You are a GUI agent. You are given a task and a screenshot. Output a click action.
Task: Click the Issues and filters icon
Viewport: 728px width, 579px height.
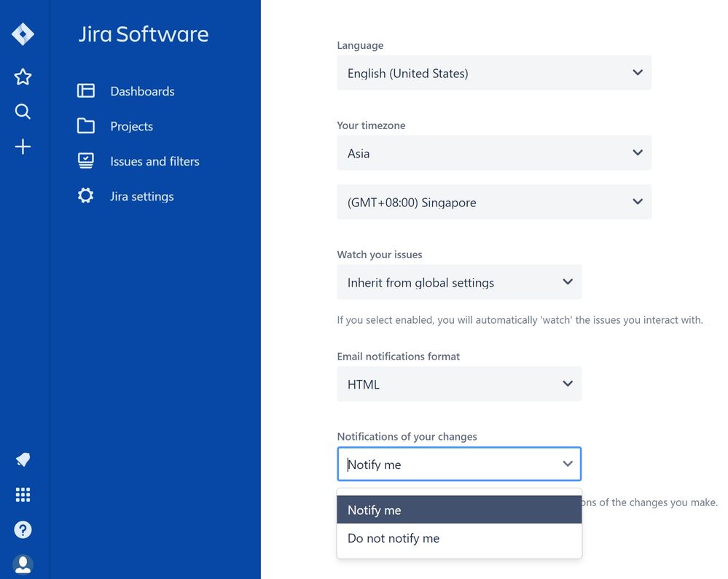point(86,160)
